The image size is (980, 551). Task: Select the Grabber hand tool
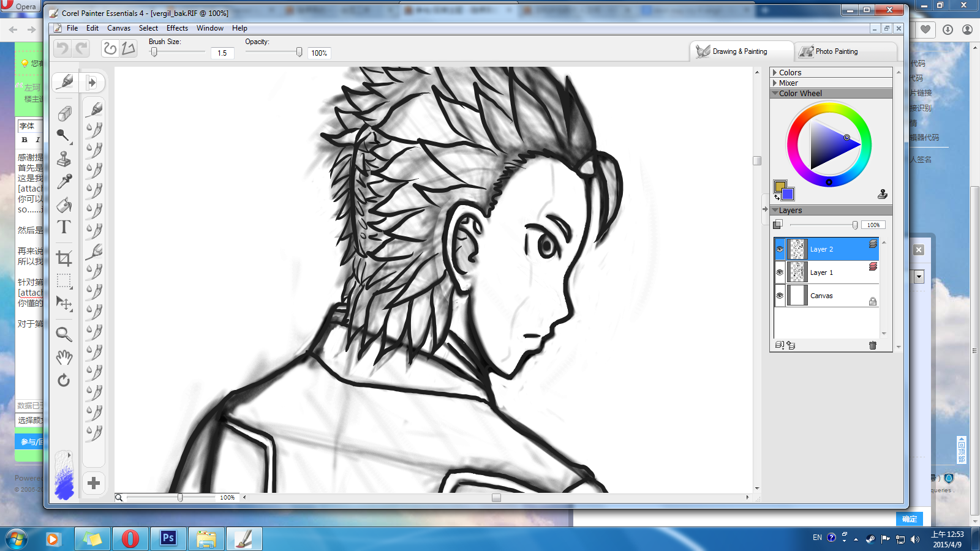(x=64, y=358)
